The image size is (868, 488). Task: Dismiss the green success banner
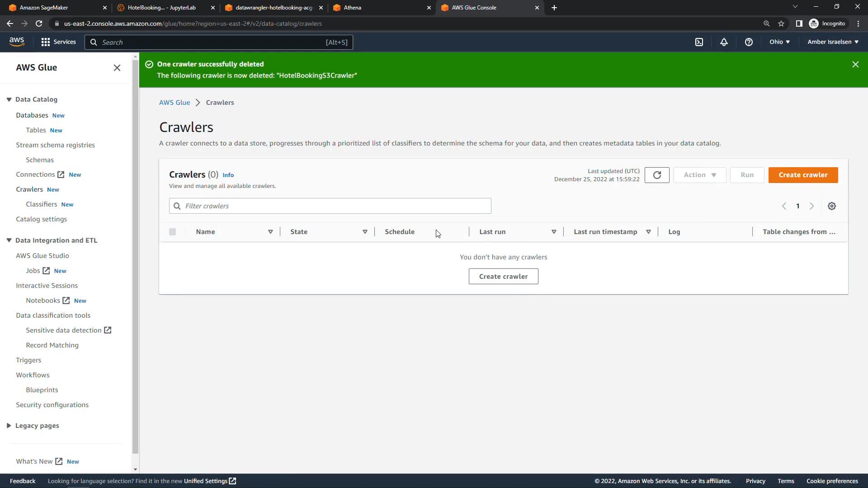point(855,65)
